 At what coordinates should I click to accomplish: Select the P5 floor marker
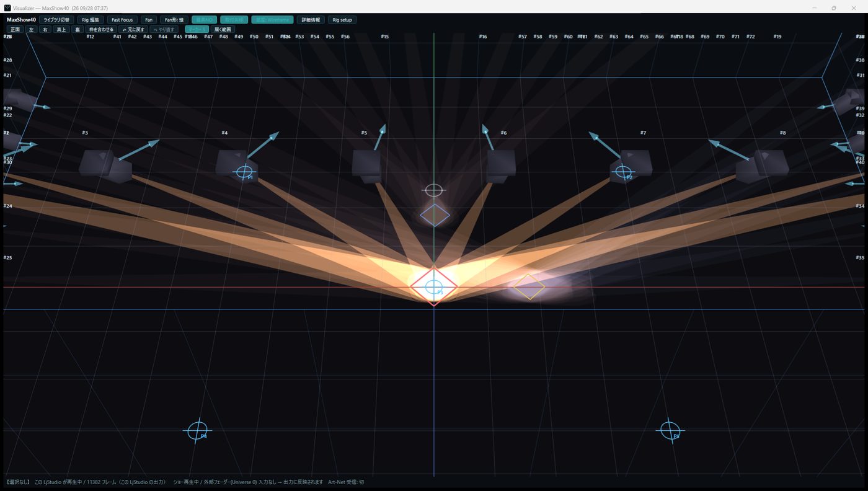click(x=670, y=430)
